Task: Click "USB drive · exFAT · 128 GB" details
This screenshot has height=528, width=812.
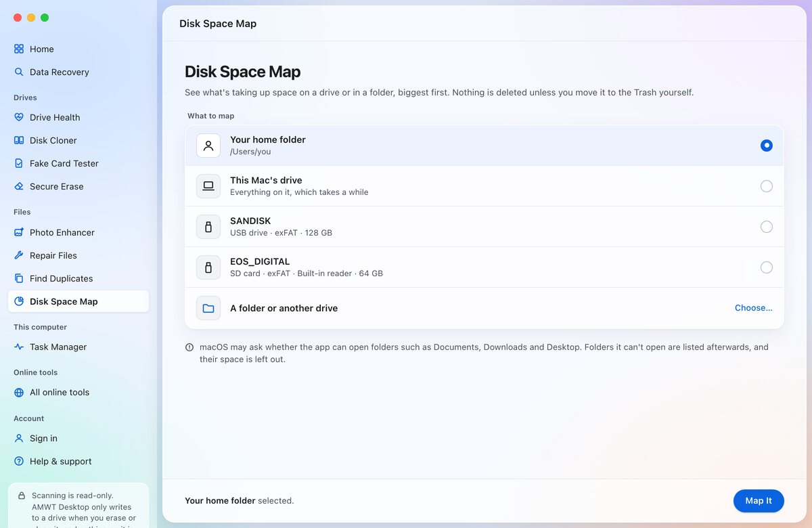Action: click(281, 233)
